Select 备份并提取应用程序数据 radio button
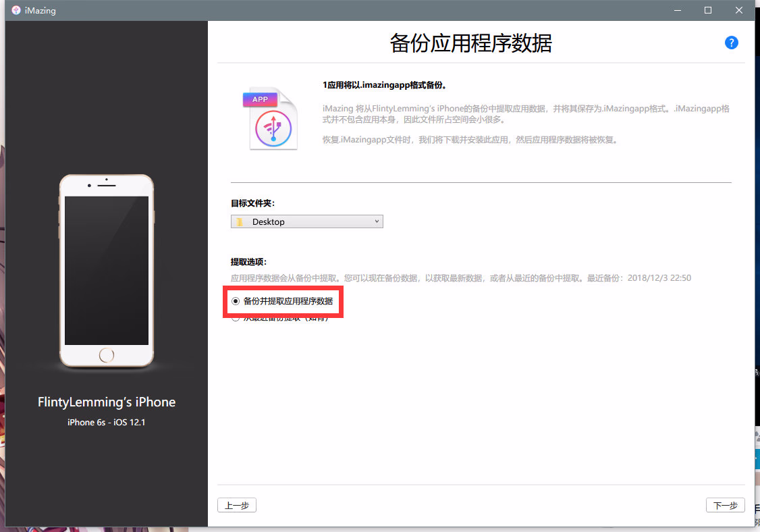 (236, 301)
